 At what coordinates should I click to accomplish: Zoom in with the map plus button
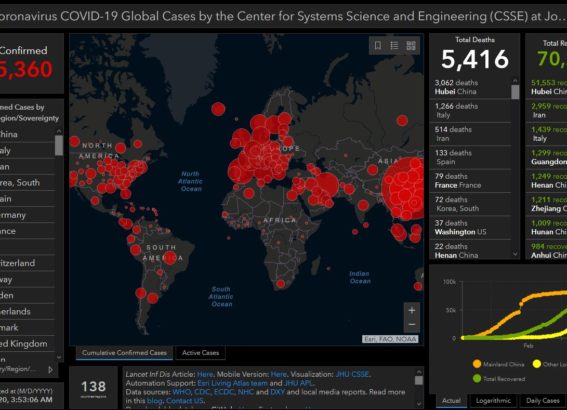(412, 310)
